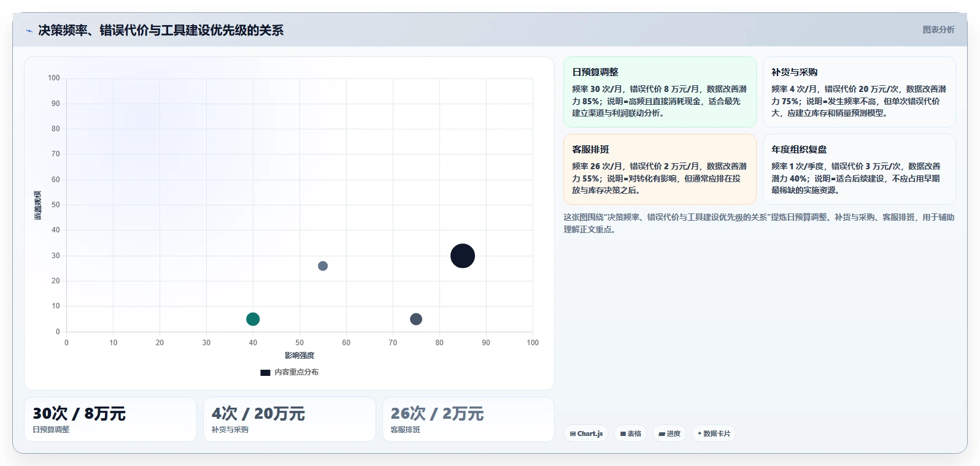980x466 pixels.
Task: Click the y-axis tick label 30
Action: click(56, 256)
